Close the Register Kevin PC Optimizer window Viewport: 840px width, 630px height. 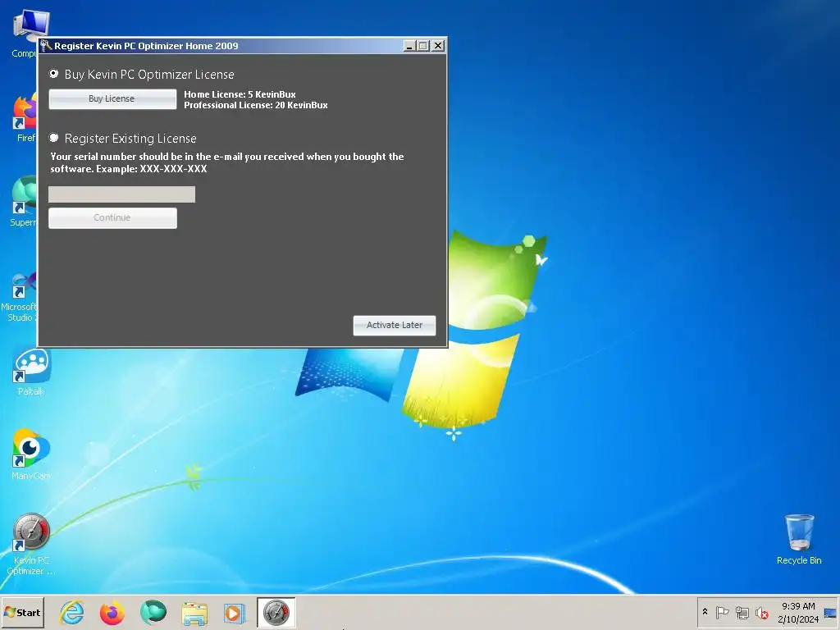pos(438,46)
